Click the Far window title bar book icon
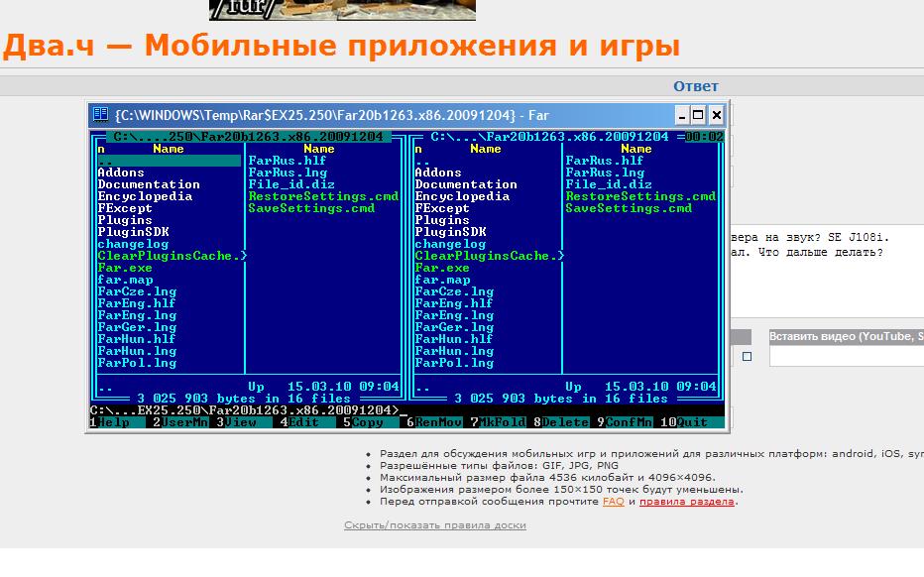The width and height of the screenshot is (924, 577). 101,114
